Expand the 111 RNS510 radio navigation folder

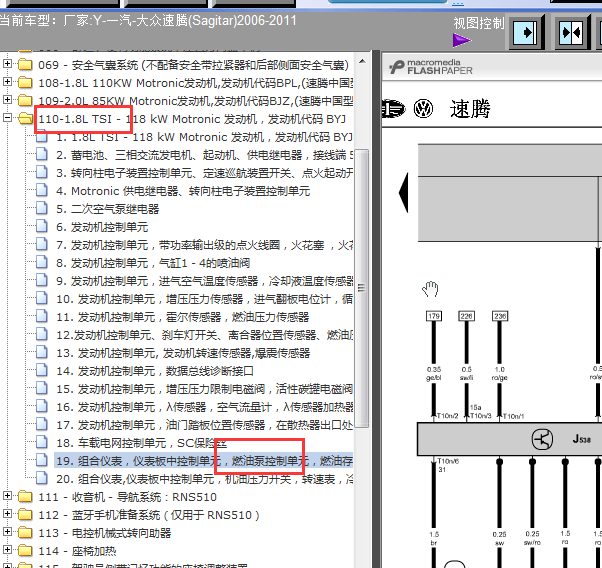(x=7, y=496)
